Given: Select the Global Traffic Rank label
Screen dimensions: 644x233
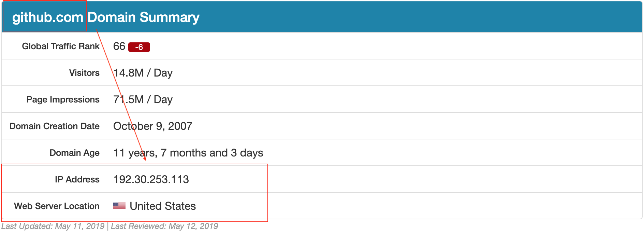Looking at the screenshot, I should pyautogui.click(x=61, y=46).
